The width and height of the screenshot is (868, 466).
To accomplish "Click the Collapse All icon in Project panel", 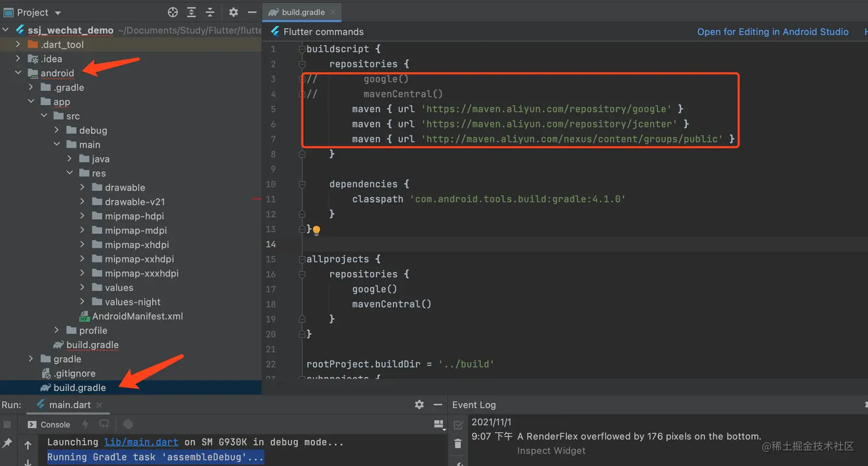I will pos(210,12).
